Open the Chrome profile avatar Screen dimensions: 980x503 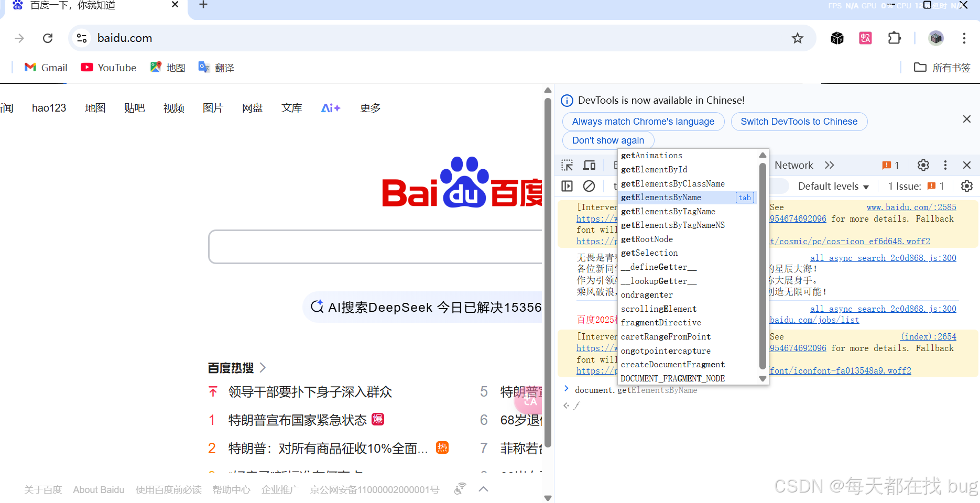click(936, 38)
